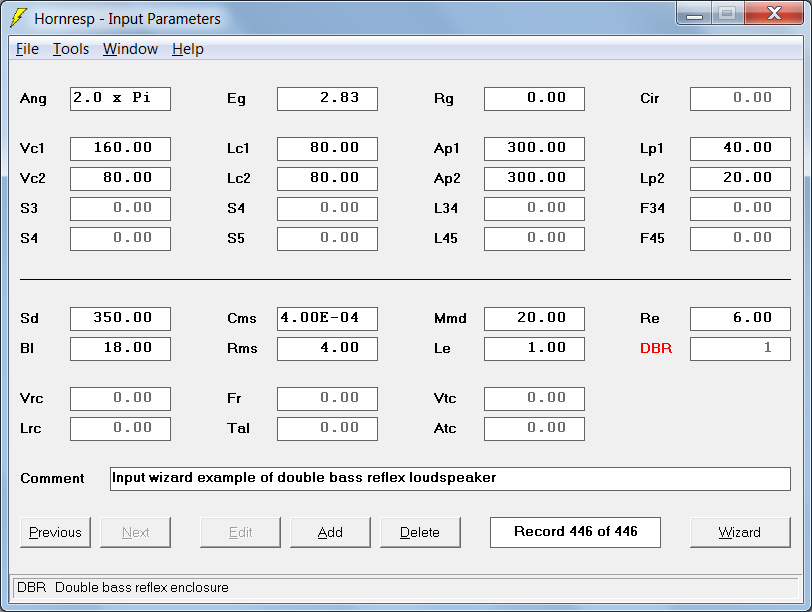The height and width of the screenshot is (612, 812).
Task: Select the L34 input field
Action: [x=534, y=209]
